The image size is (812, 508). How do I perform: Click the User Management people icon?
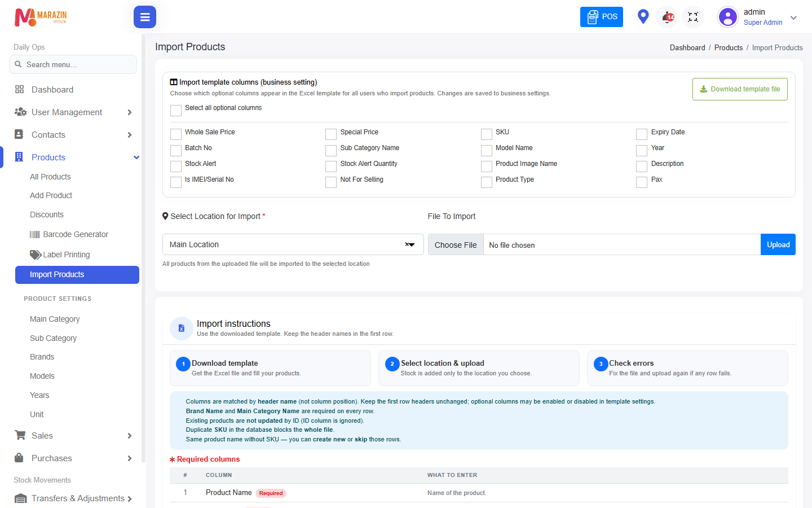[20, 112]
